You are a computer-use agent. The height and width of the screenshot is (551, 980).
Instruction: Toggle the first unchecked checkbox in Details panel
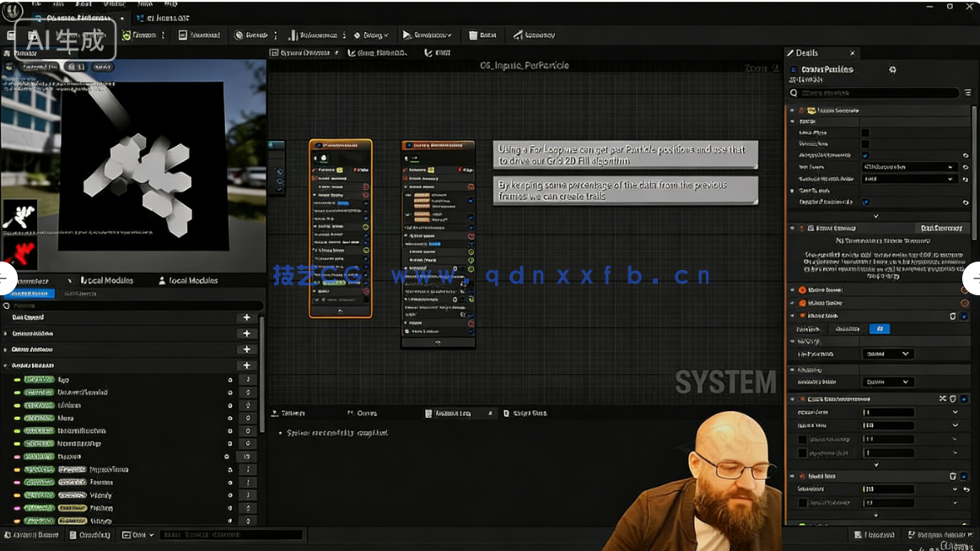(x=865, y=132)
